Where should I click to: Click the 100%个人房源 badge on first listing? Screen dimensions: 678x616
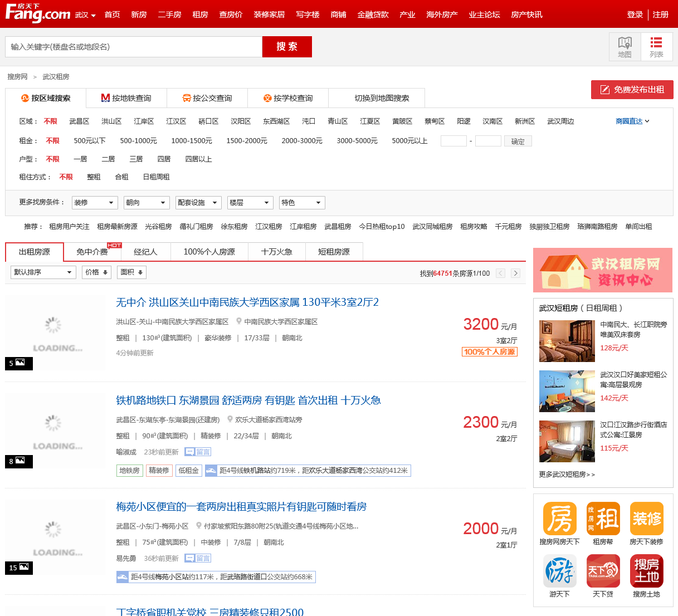point(490,351)
